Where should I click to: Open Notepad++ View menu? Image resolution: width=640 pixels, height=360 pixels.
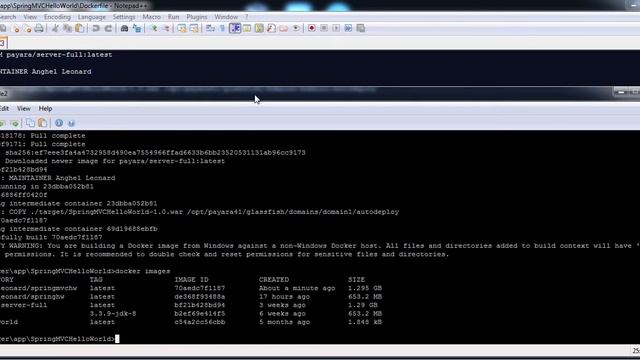tap(30, 17)
